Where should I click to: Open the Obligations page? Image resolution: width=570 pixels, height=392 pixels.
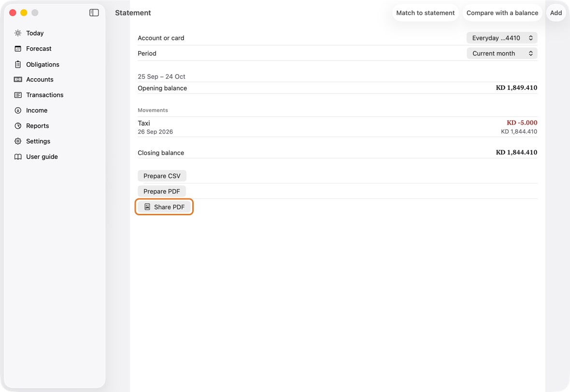43,64
